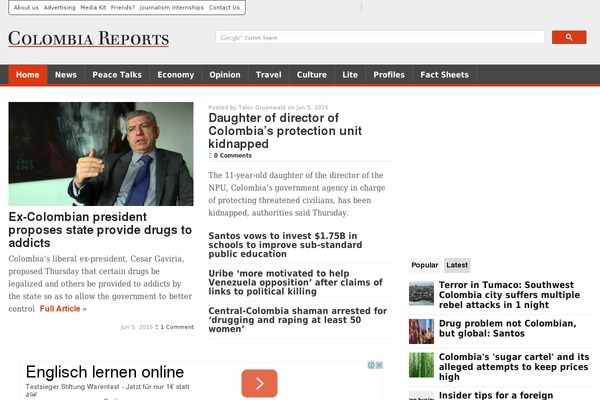Screen dimensions: 600x400
Task: Select the Economy menu item
Action: click(176, 75)
